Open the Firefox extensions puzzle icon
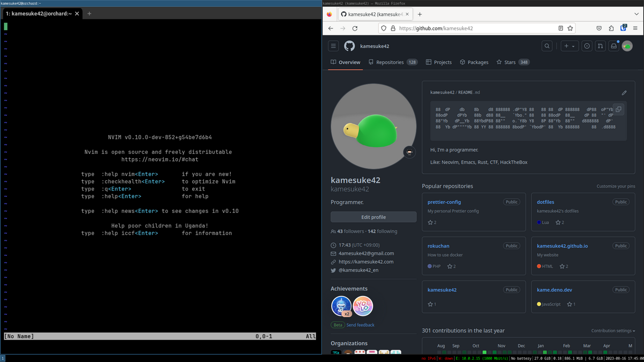 (611, 28)
